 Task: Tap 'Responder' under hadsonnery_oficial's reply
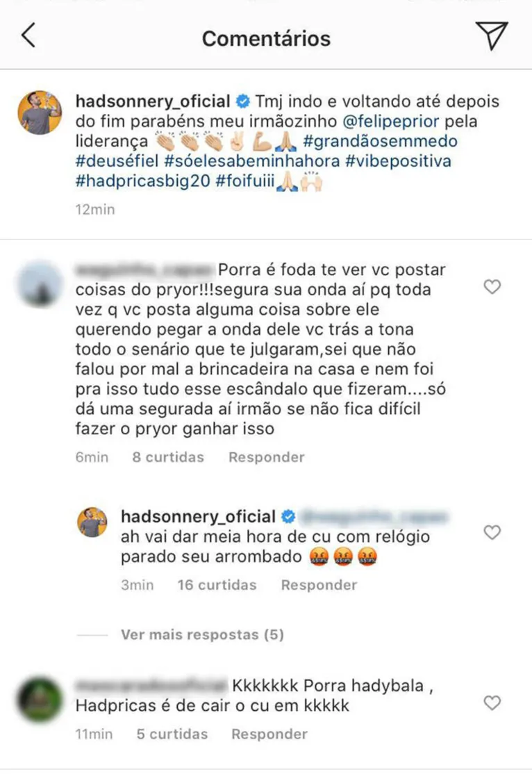coord(319,584)
